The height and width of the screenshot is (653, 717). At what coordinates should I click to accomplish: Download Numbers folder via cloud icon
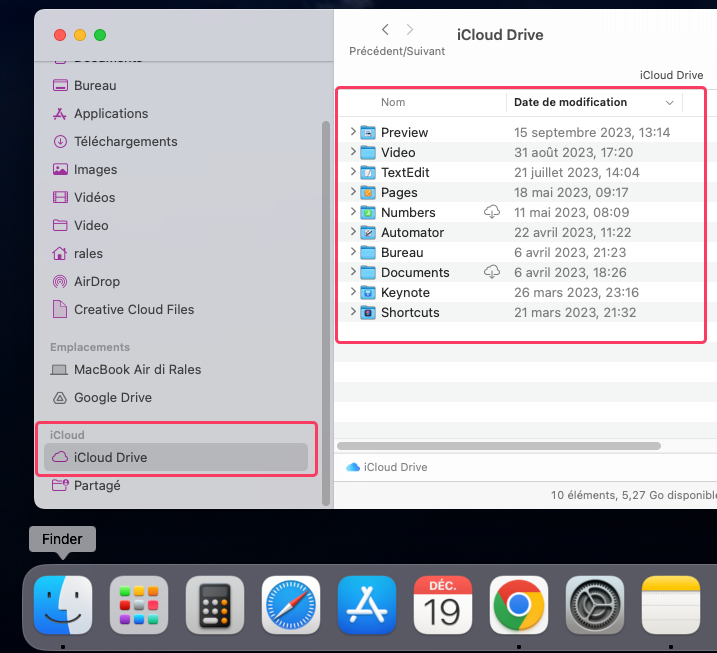492,212
